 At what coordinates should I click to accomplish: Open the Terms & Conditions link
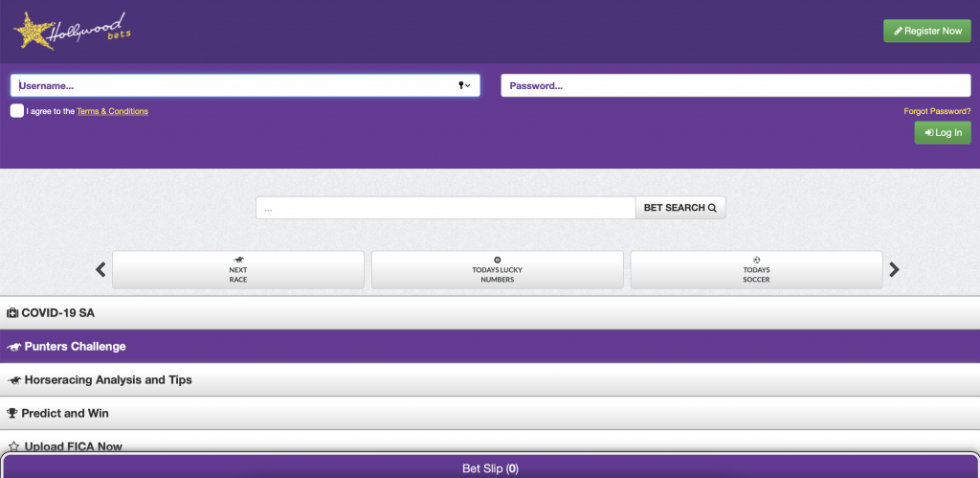[113, 111]
